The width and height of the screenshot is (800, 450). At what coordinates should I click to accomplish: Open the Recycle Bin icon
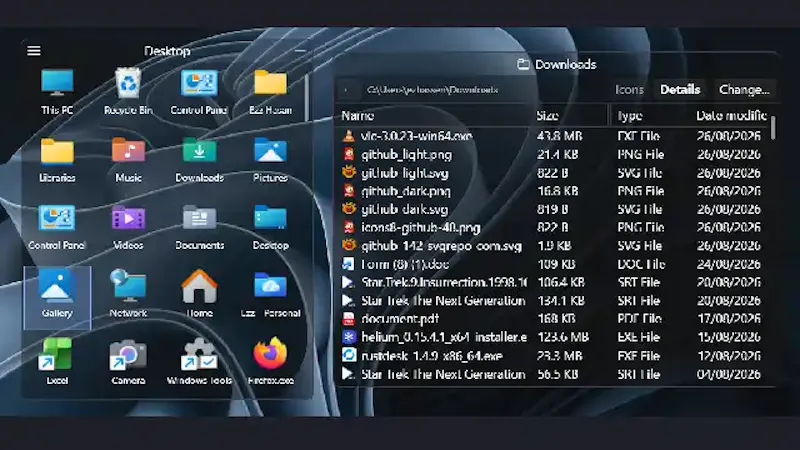click(128, 83)
